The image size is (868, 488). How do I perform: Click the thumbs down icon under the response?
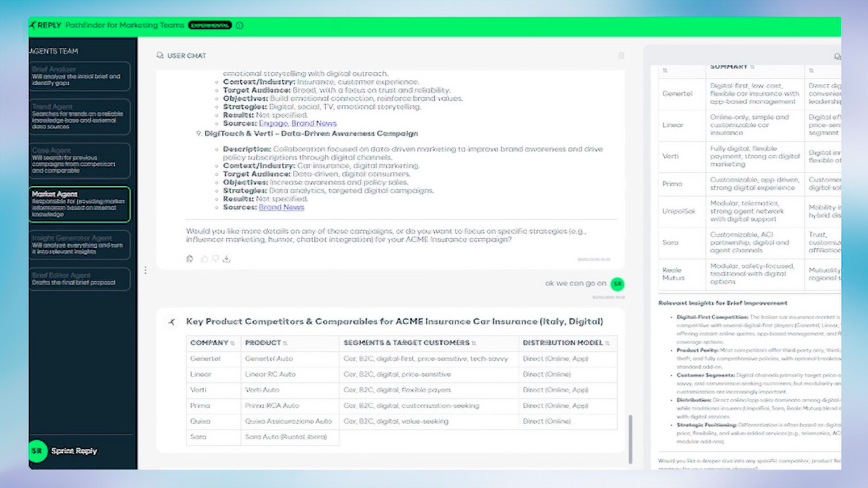click(215, 259)
